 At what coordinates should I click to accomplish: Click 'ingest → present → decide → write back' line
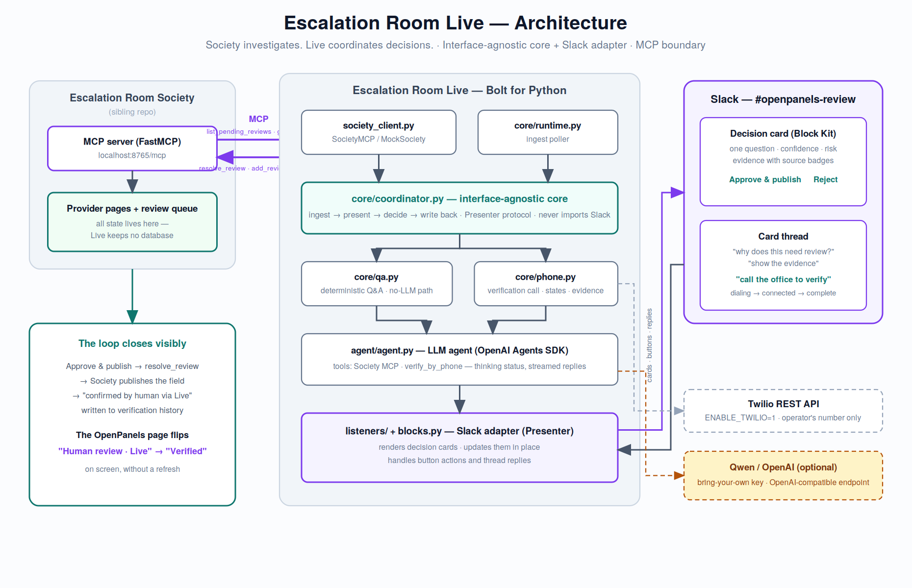(382, 215)
